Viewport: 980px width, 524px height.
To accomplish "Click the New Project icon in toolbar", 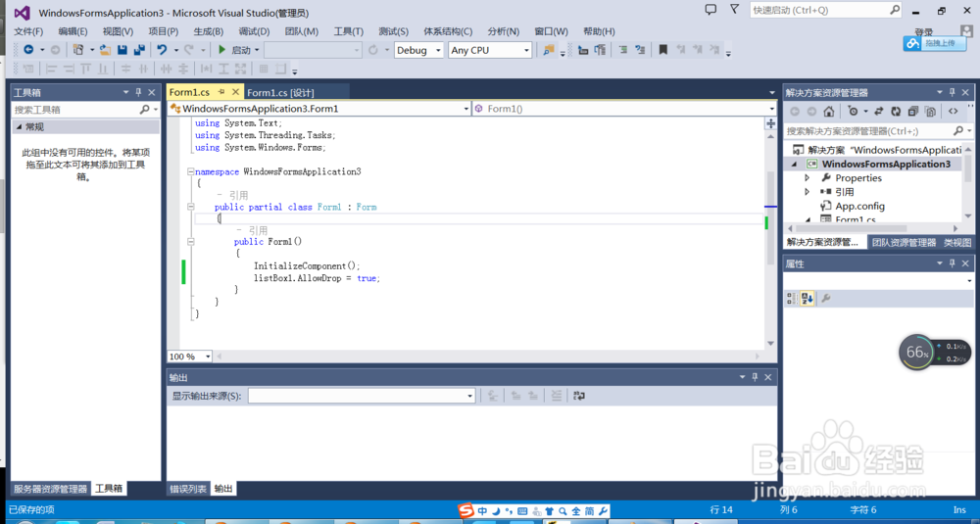I will [78, 50].
